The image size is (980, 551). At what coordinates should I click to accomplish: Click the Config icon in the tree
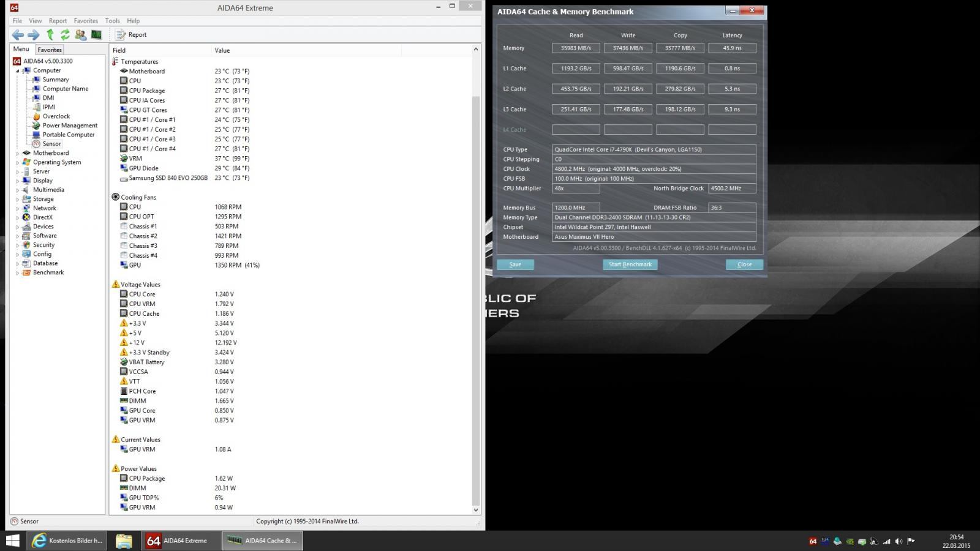point(26,254)
